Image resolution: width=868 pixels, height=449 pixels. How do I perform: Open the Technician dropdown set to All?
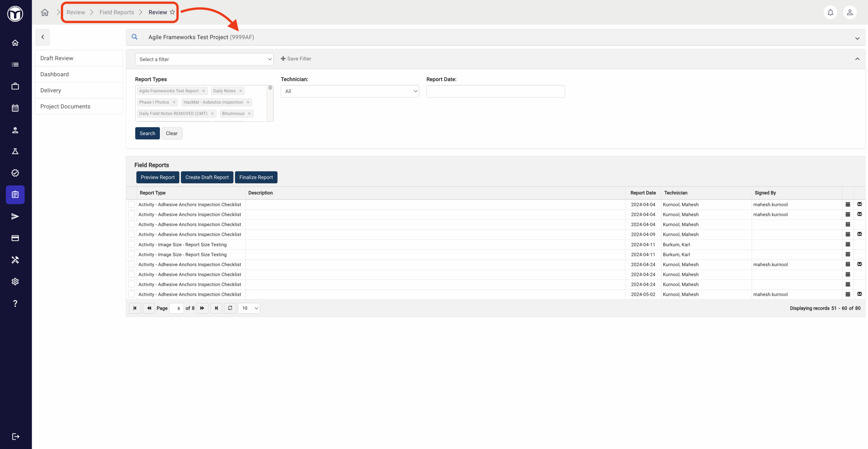[350, 91]
